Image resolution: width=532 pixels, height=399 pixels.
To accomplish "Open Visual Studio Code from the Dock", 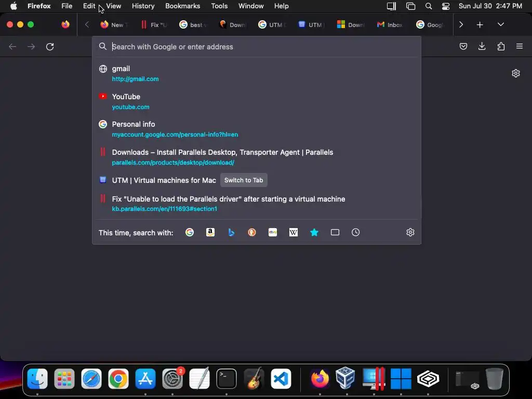I will point(281,379).
